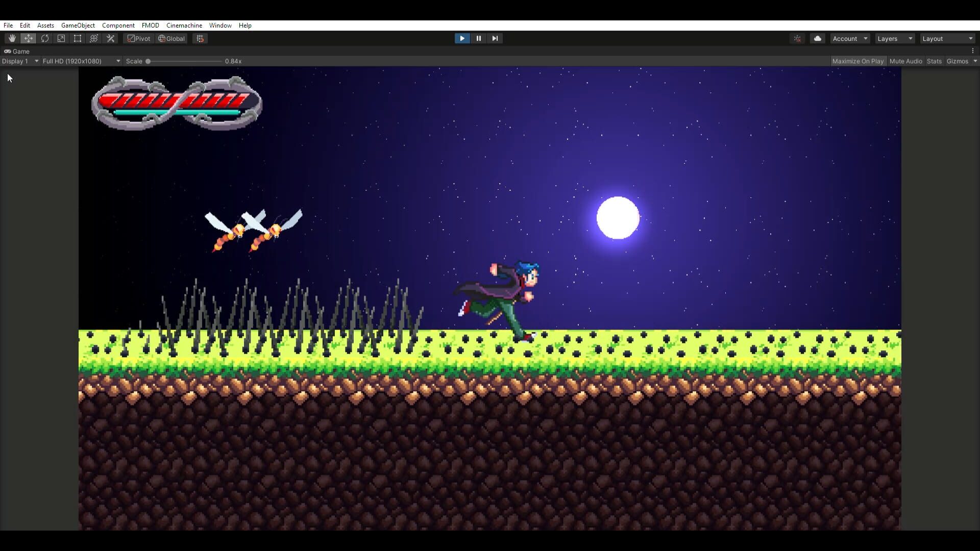The image size is (980, 551).
Task: Activate the Move tool
Action: click(28, 38)
